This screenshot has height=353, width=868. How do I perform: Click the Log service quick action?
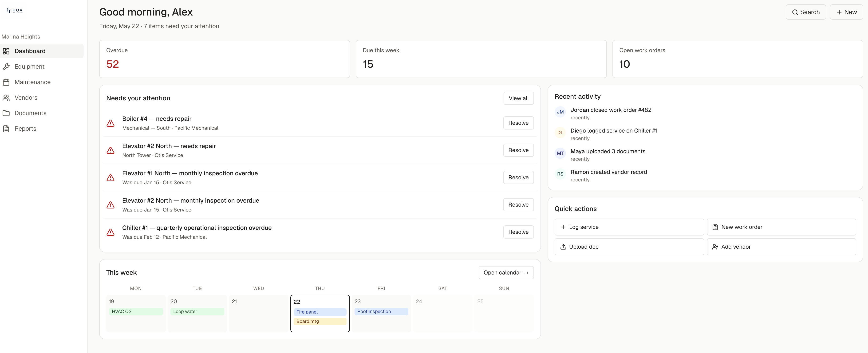pyautogui.click(x=629, y=227)
